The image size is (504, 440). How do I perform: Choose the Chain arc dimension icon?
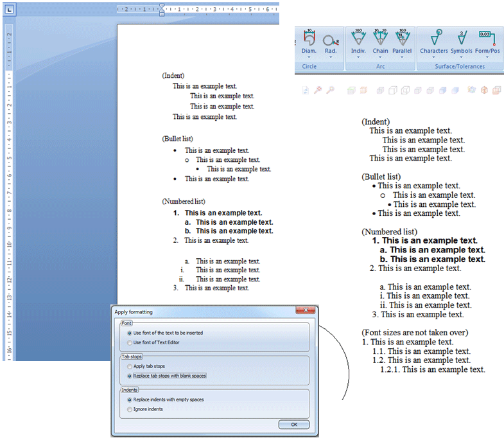click(380, 37)
